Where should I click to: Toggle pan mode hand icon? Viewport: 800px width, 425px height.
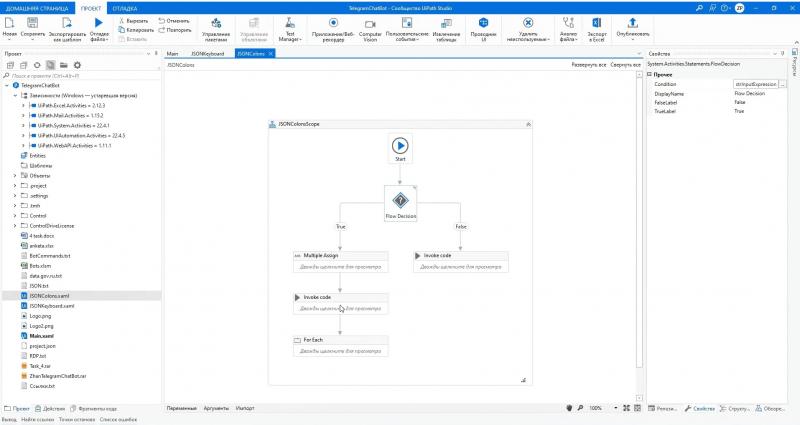(569, 408)
